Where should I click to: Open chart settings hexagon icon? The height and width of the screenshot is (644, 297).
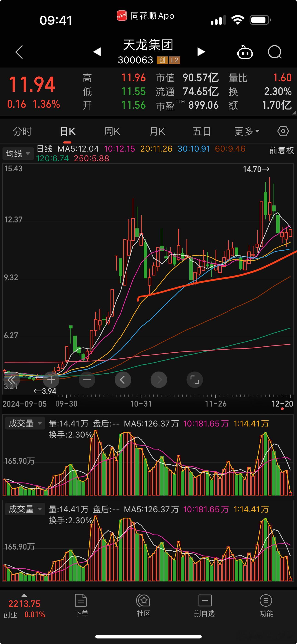coord(283,131)
